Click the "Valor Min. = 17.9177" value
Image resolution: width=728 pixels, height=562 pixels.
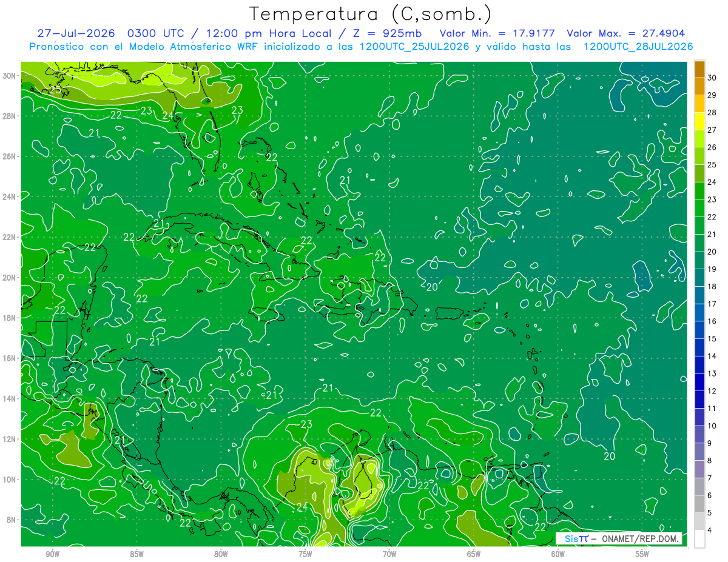[x=498, y=33]
